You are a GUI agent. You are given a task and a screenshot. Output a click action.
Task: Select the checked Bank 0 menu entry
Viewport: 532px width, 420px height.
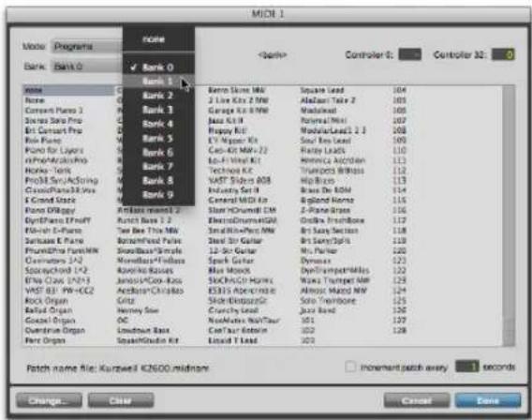click(x=158, y=67)
